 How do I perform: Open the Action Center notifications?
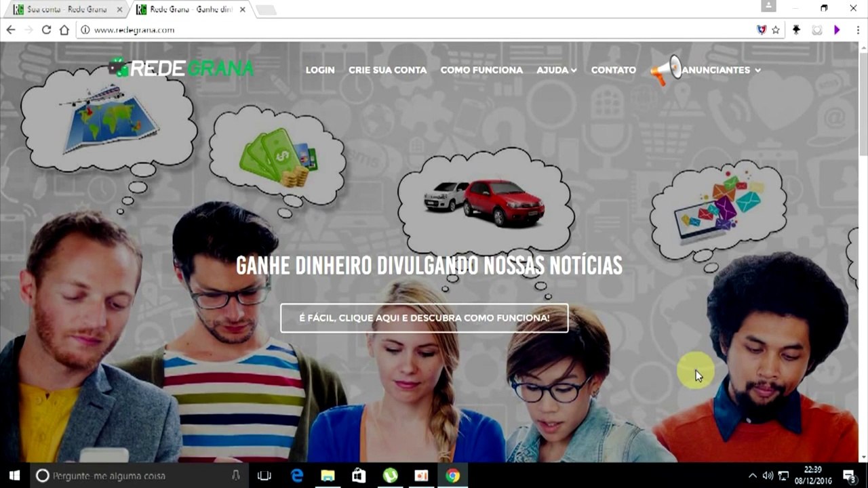849,476
